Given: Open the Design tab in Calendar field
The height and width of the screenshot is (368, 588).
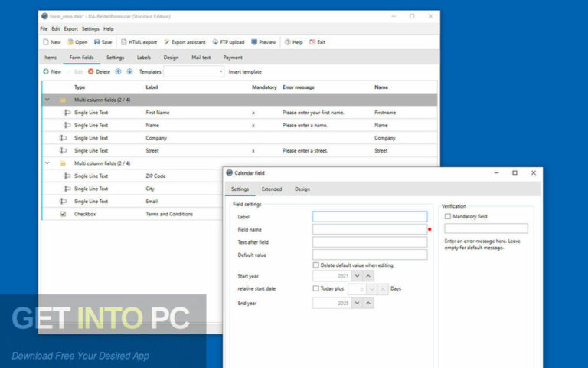Looking at the screenshot, I should (302, 189).
